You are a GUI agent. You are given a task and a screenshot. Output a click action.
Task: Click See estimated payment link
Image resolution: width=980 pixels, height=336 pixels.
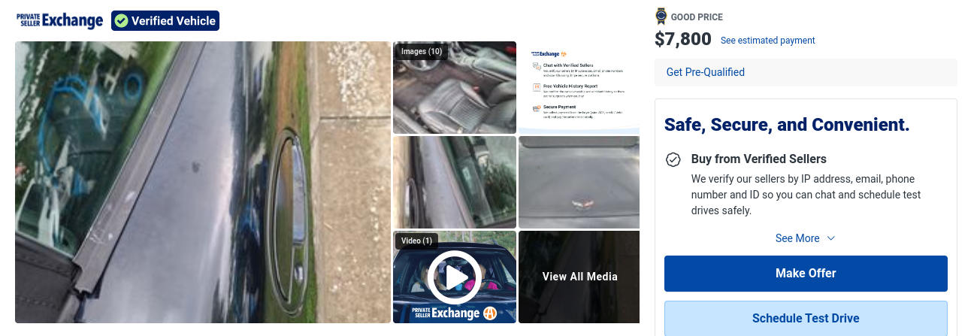[x=767, y=41]
